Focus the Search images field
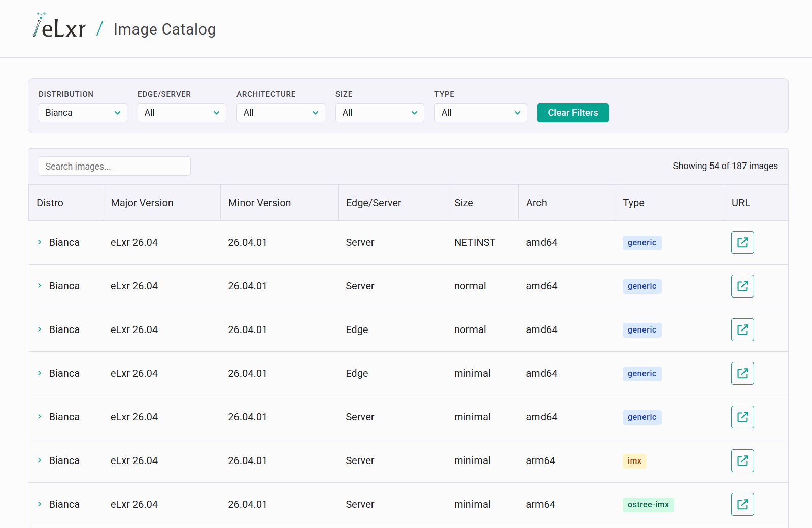The image size is (812, 528). (115, 166)
